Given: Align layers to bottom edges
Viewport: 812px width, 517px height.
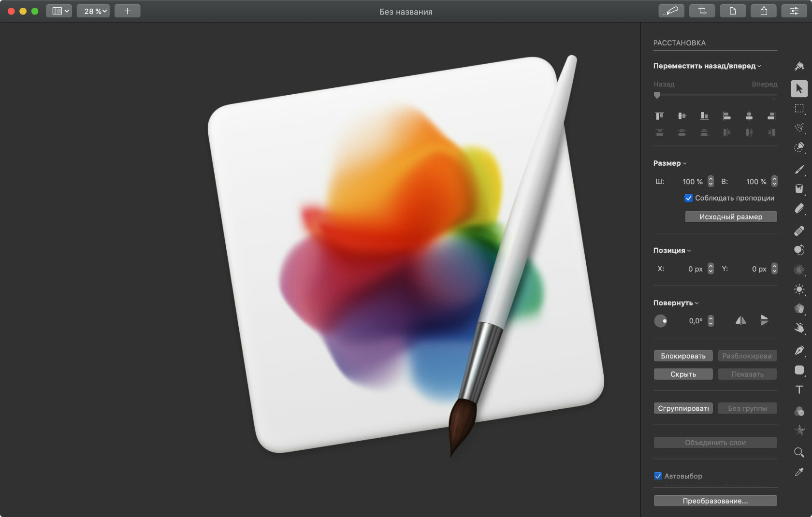Looking at the screenshot, I should pos(704,116).
